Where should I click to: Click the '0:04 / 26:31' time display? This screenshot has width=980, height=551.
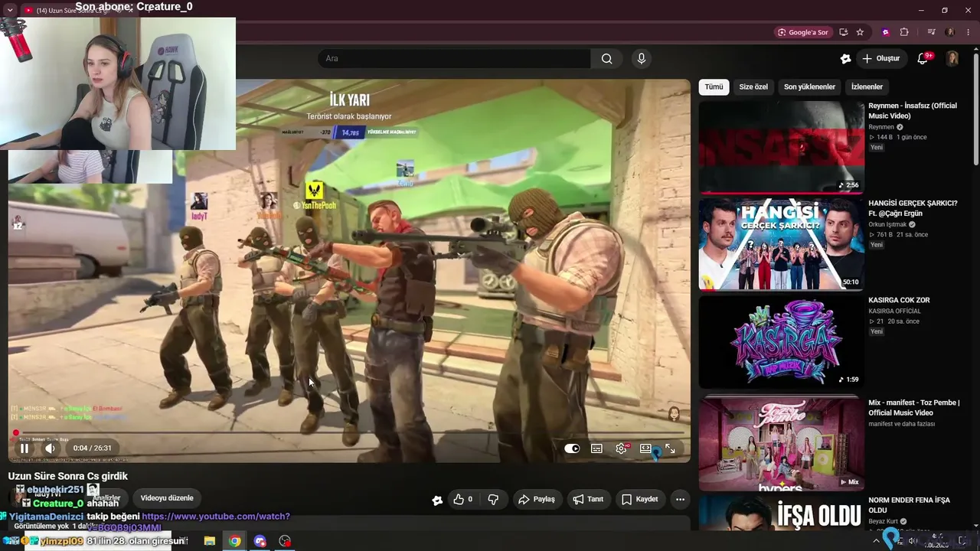pos(93,448)
